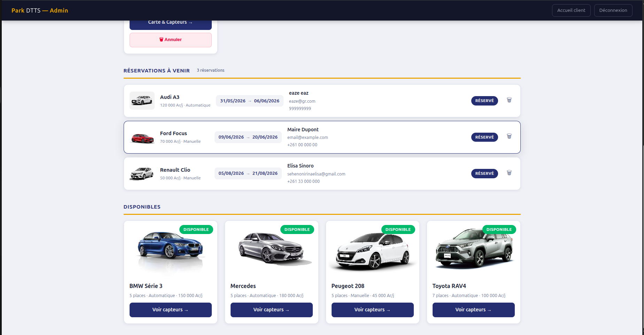This screenshot has width=644, height=335.
Task: Click '50 000 Ar/j · Manuelle' text
Action: 180,178
